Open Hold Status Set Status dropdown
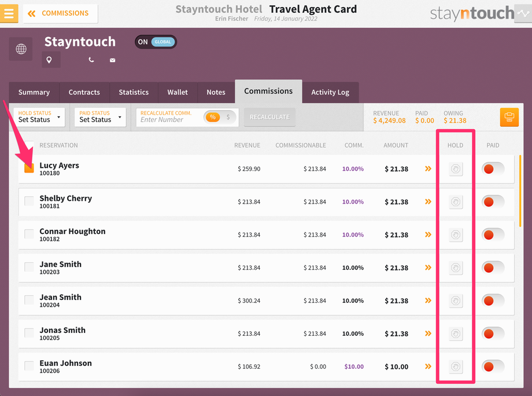 39,117
